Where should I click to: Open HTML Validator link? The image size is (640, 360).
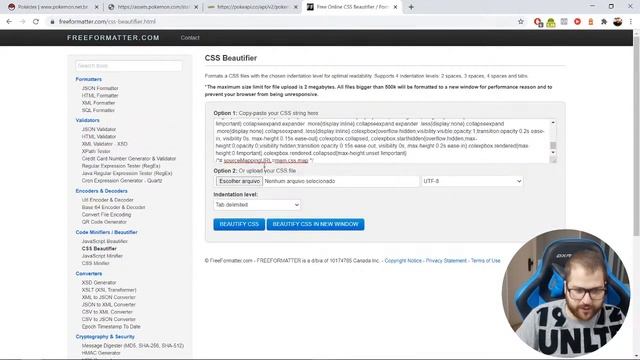pyautogui.click(x=99, y=136)
